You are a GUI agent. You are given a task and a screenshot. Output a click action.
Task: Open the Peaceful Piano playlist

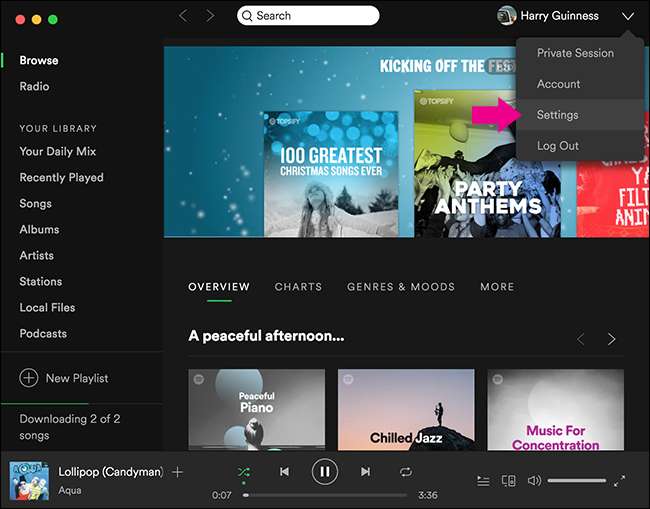point(257,410)
